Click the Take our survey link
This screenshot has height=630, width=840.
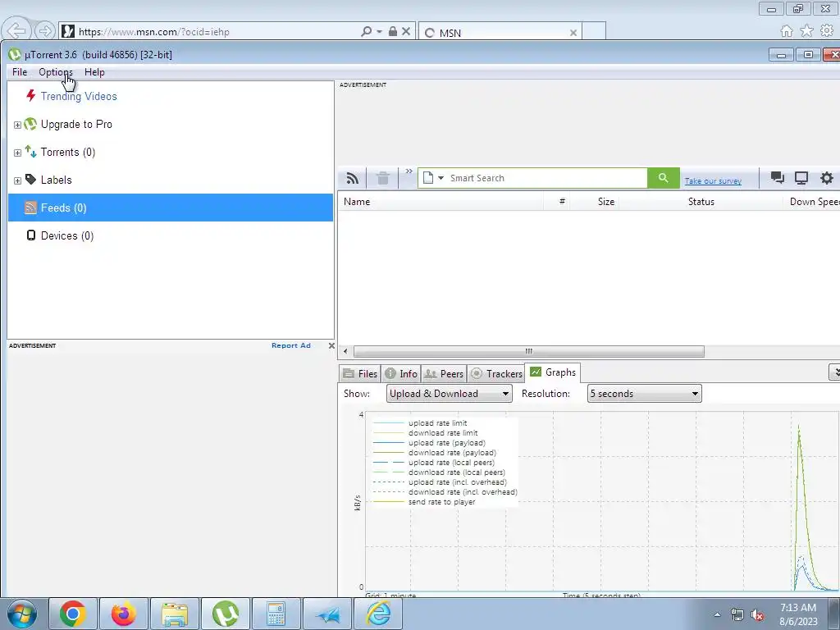[x=713, y=181]
